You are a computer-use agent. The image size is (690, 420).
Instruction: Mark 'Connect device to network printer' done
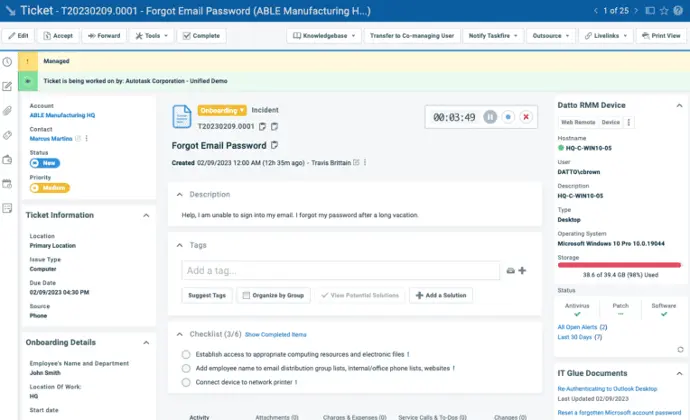186,382
